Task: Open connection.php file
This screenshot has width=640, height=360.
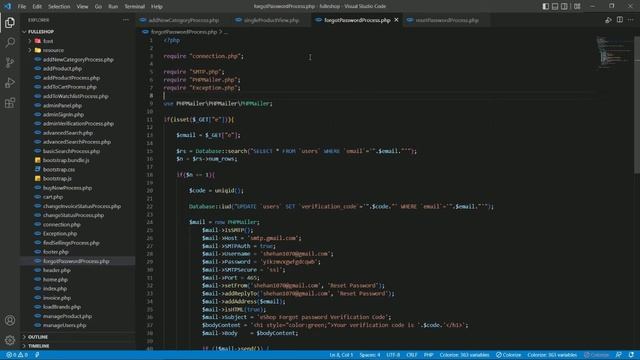Action: 61,224
